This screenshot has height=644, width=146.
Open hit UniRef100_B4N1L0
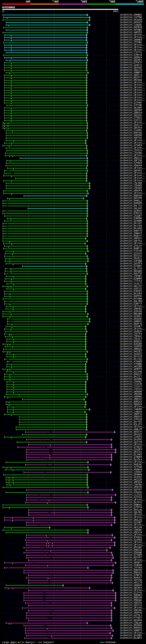coord(131,201)
